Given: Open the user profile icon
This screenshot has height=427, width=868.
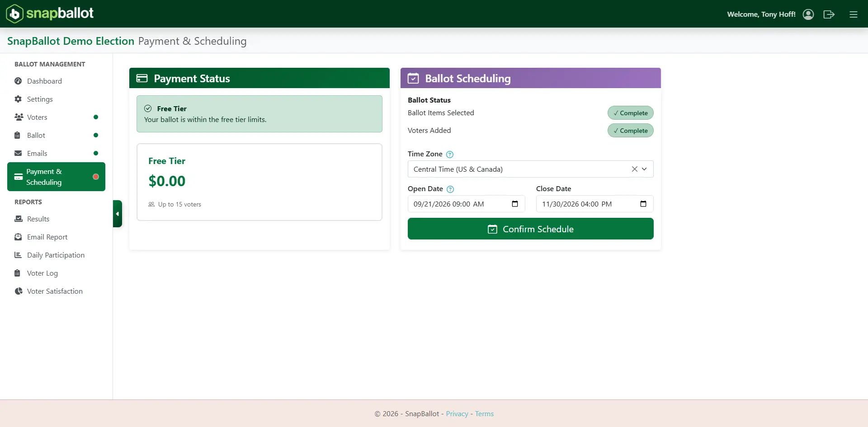Looking at the screenshot, I should (808, 14).
